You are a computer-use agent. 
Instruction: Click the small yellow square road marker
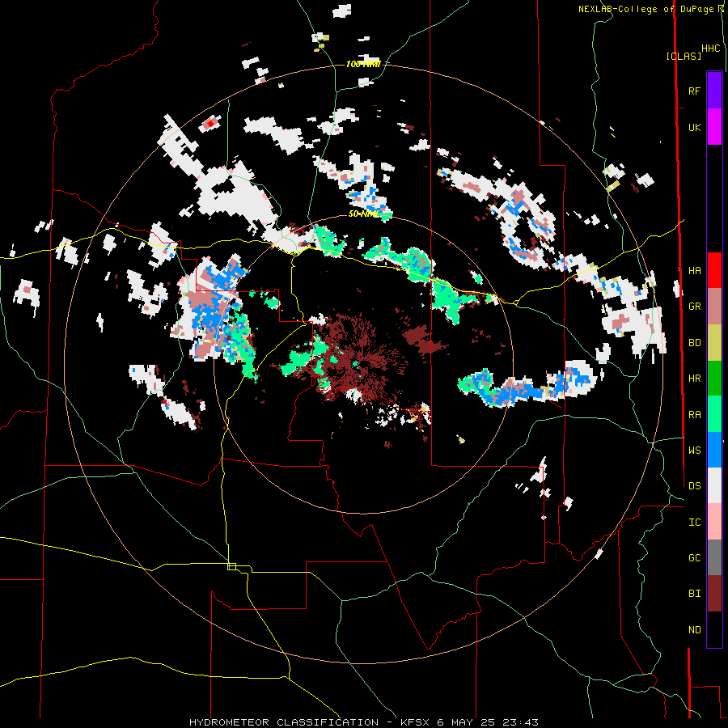point(231,566)
